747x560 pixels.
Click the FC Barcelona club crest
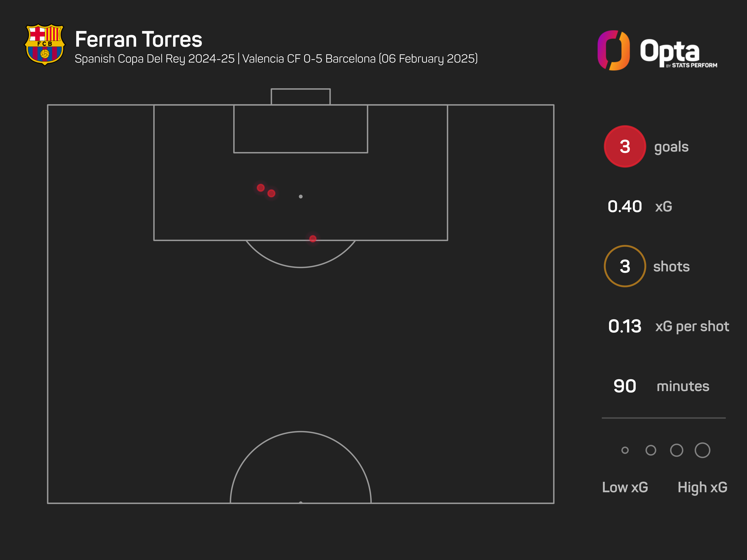click(x=45, y=44)
